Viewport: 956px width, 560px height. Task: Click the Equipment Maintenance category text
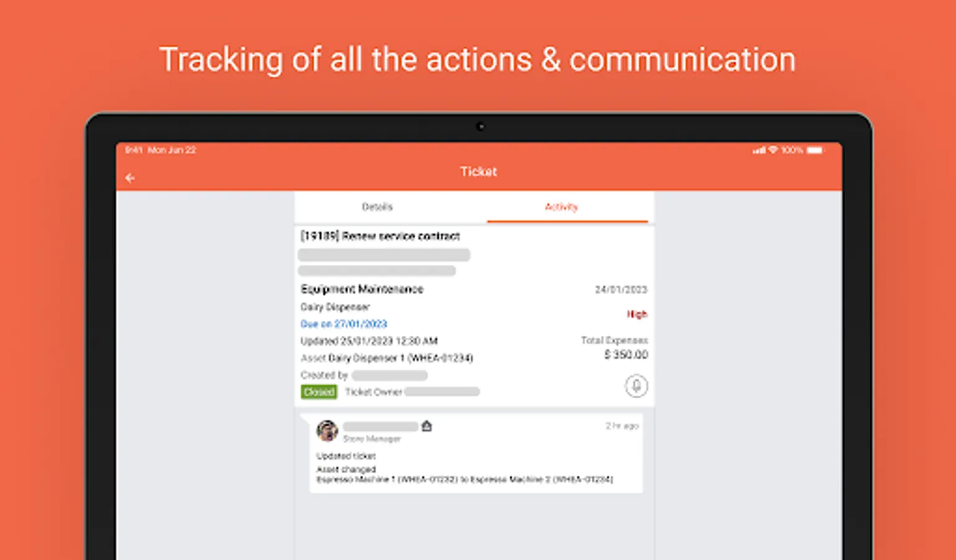coord(362,289)
